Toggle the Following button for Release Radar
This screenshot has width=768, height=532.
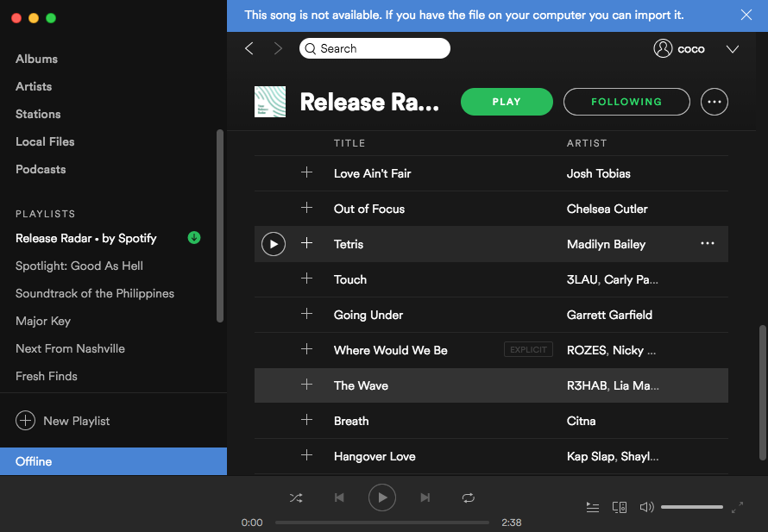coord(626,102)
